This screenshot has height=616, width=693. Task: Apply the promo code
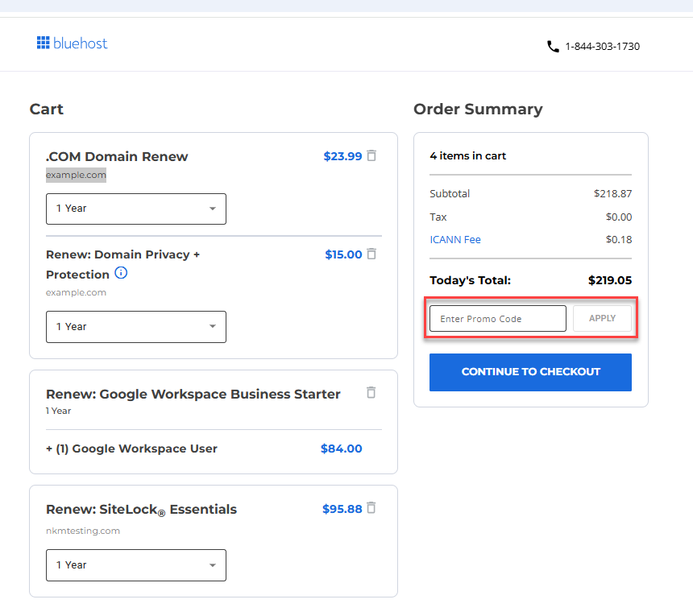tap(602, 318)
